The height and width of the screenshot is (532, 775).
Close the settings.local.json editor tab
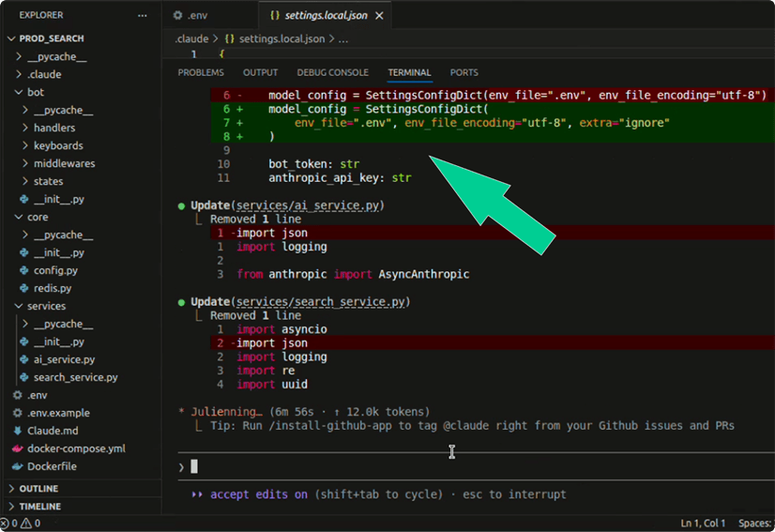click(x=379, y=16)
